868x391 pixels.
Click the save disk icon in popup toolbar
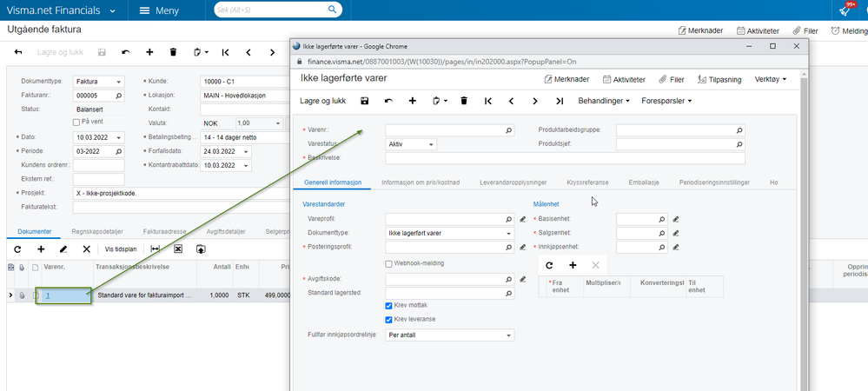point(365,101)
